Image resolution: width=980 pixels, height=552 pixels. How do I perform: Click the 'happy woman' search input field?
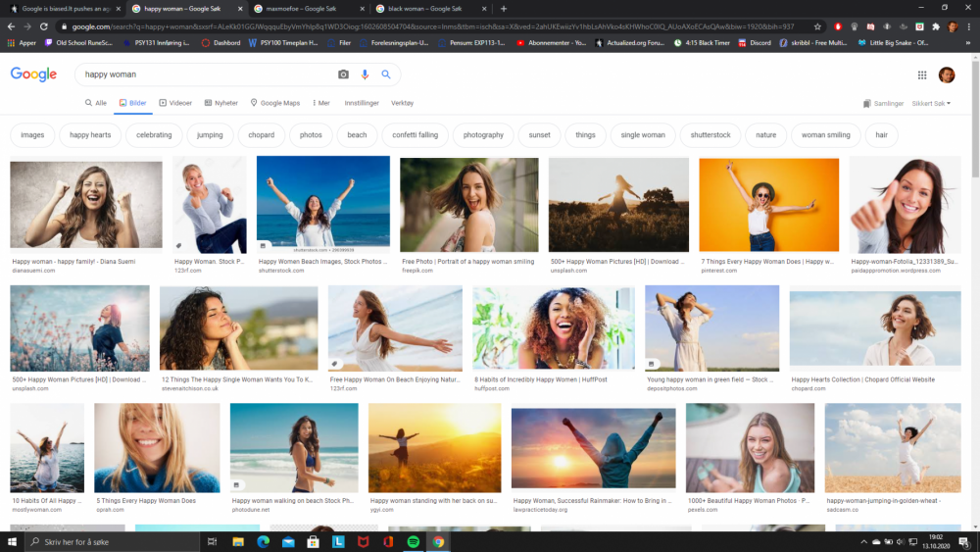click(x=206, y=75)
